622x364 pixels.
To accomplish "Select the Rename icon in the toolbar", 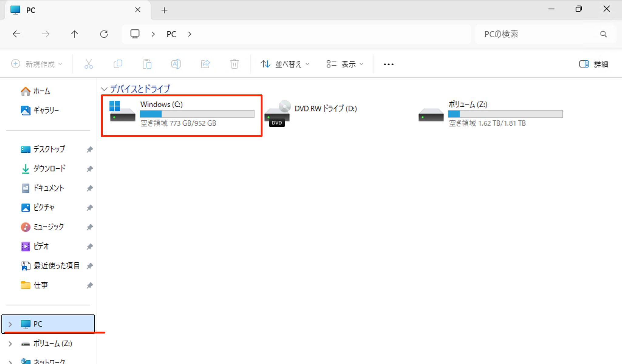I will tap(176, 64).
